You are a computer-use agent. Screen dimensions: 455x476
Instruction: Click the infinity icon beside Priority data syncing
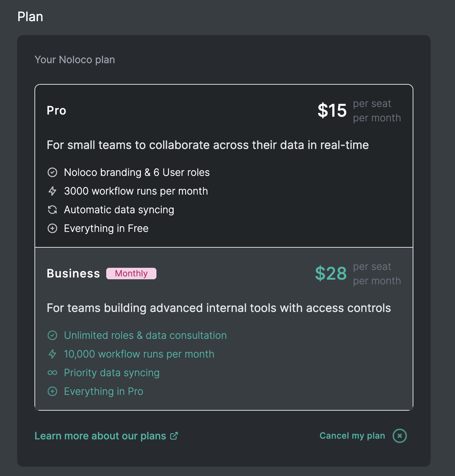click(52, 373)
